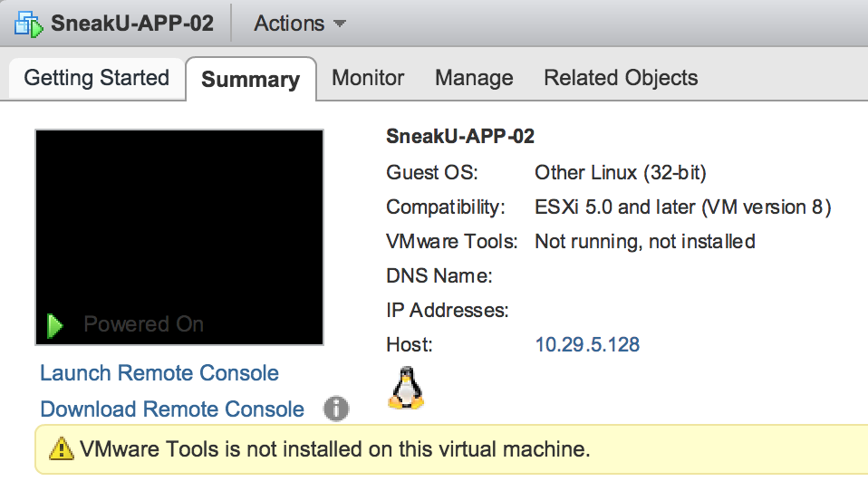Open the host link 10.29.5.128
The image size is (868, 491).
pyautogui.click(x=587, y=345)
